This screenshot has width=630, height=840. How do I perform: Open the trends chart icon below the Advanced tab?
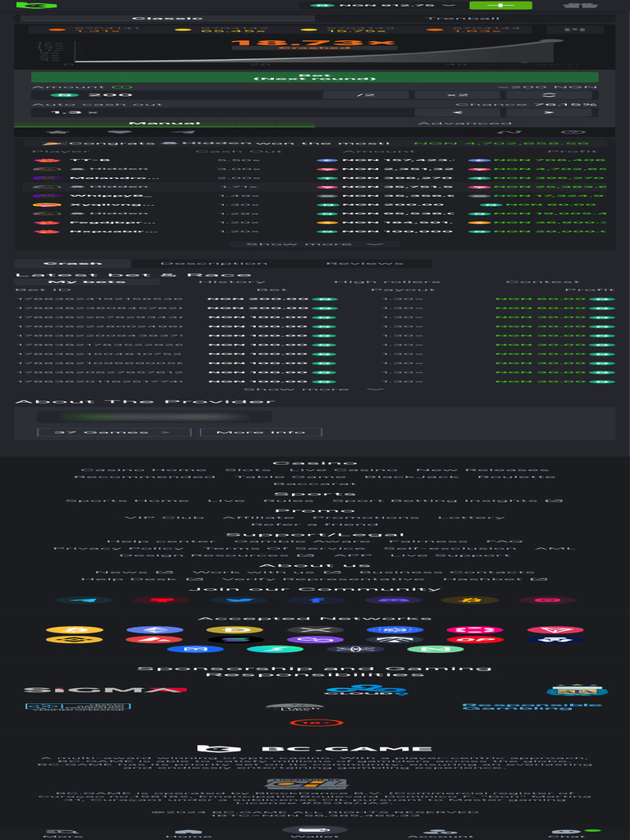(x=509, y=132)
